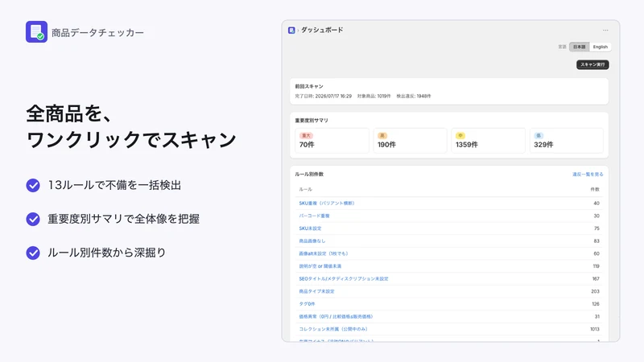Click the headline ワンクリックでスキャン
Viewport: 644px width, 362px height.
(x=131, y=139)
